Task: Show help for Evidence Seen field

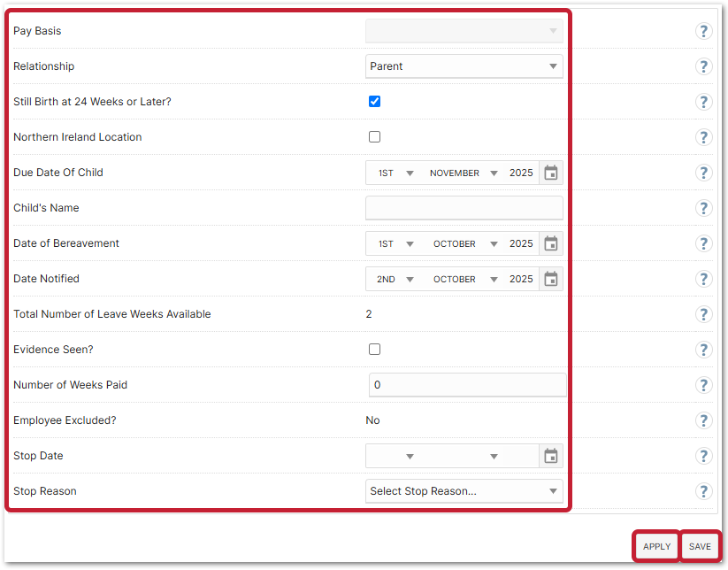Action: [x=704, y=350]
